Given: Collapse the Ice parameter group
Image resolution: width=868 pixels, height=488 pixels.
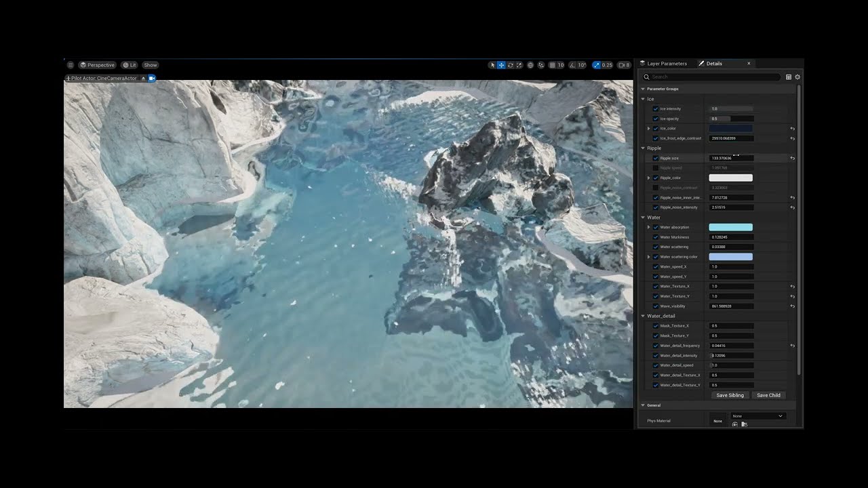Looking at the screenshot, I should click(x=643, y=99).
